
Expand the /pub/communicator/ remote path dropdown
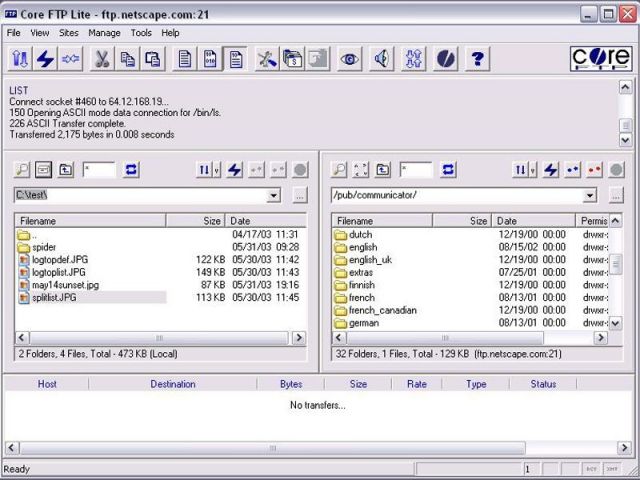[x=589, y=196]
